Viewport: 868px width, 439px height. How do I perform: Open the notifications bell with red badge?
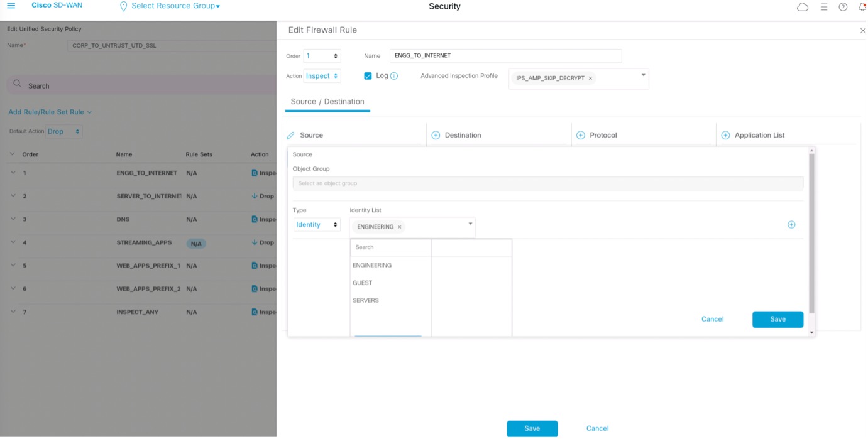tap(862, 7)
